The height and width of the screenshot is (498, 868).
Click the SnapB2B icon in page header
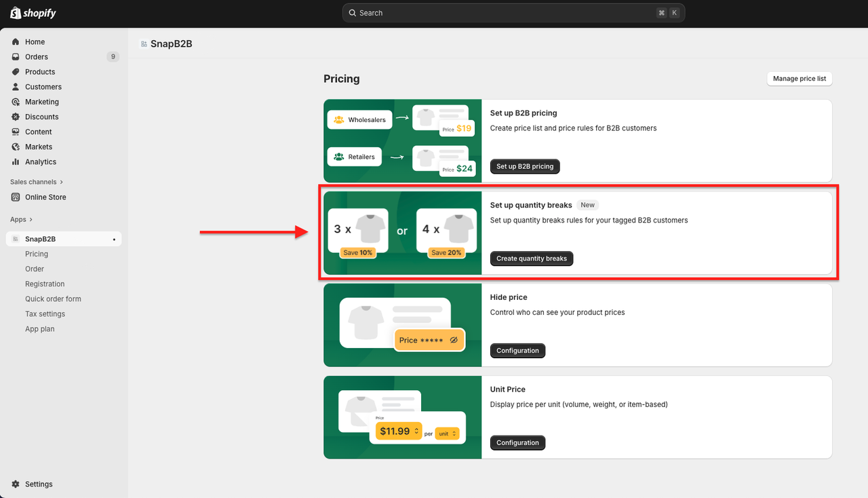pyautogui.click(x=144, y=44)
